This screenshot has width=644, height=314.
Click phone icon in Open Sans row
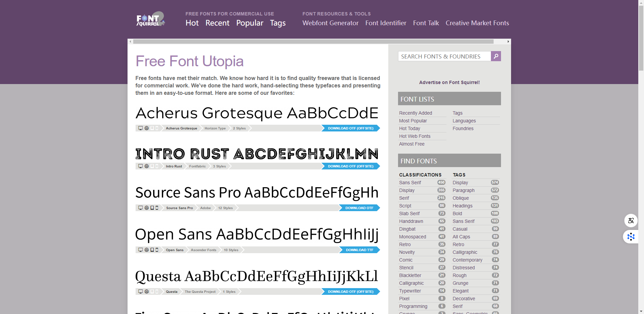coord(157,250)
